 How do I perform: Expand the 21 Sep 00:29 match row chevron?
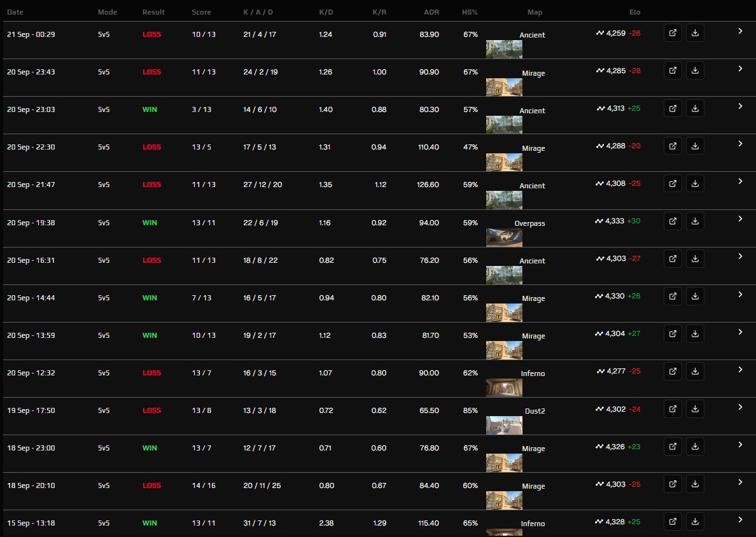point(740,31)
